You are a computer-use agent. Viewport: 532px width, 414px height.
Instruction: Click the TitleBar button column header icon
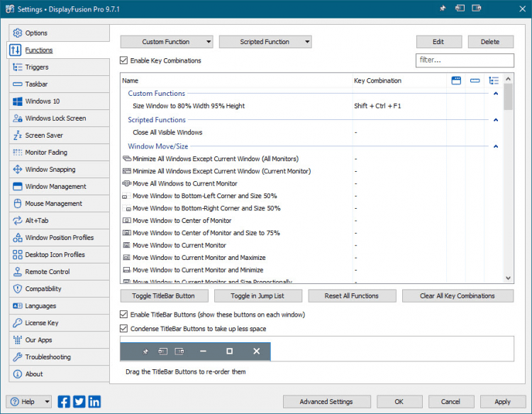456,81
